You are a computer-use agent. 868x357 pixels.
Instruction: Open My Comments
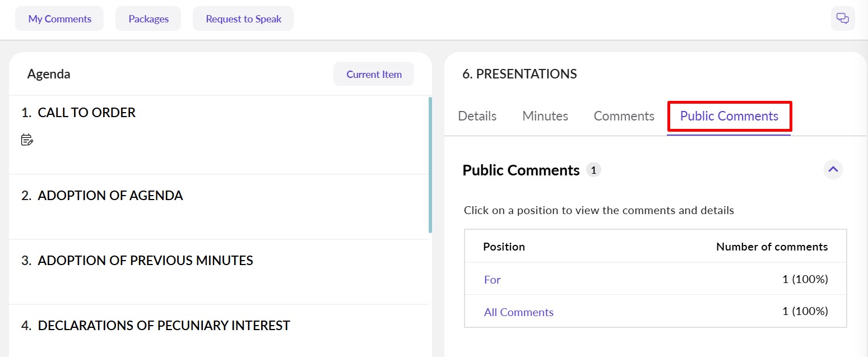pyautogui.click(x=59, y=19)
